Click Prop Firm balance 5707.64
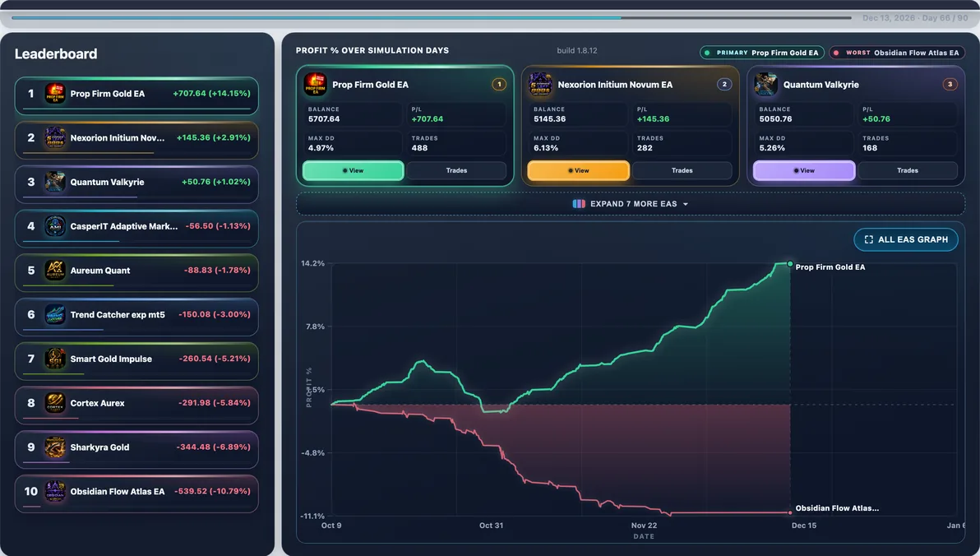 tap(324, 118)
